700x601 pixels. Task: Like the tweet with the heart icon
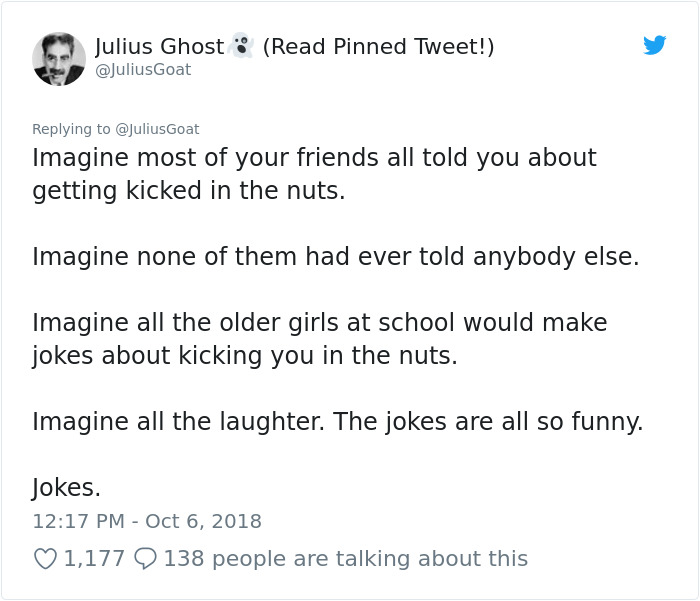(x=45, y=559)
